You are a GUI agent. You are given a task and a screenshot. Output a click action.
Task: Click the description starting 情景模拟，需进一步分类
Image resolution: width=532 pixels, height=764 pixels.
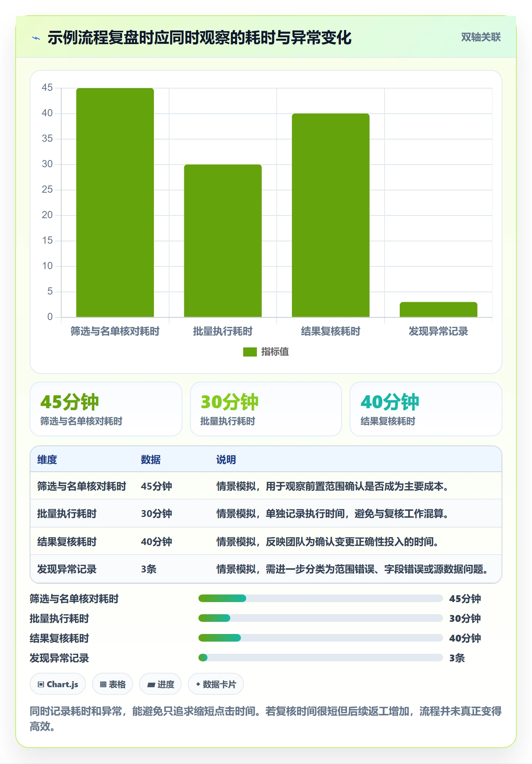coord(352,569)
